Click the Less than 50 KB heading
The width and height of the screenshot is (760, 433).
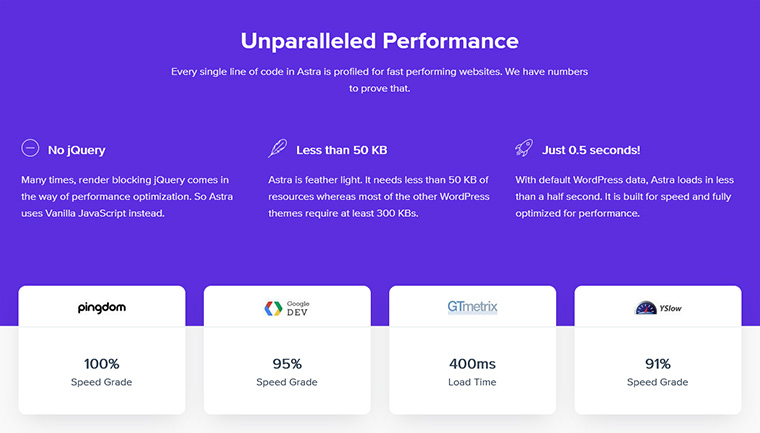point(341,150)
